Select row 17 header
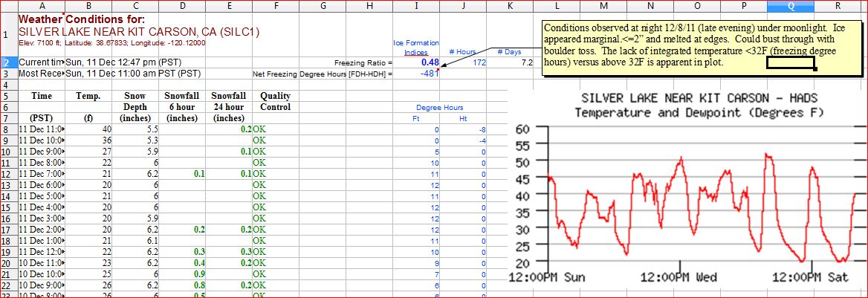The height and width of the screenshot is (298, 868). click(x=9, y=230)
